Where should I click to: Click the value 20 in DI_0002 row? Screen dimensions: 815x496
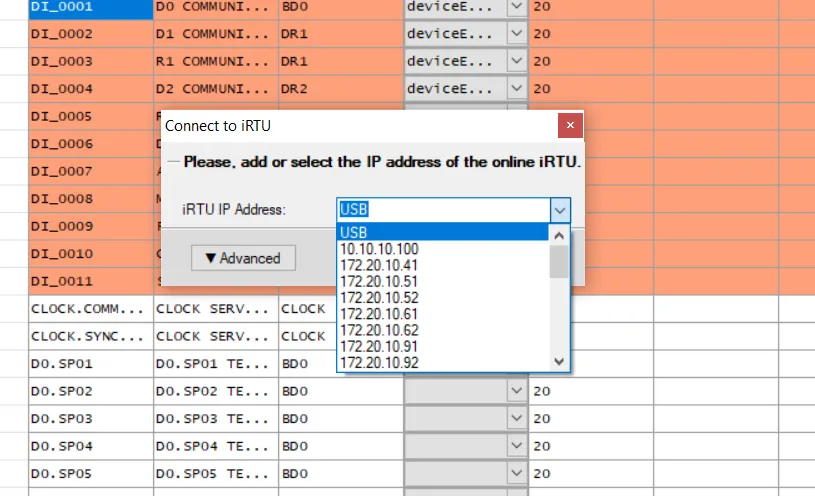[x=591, y=34]
